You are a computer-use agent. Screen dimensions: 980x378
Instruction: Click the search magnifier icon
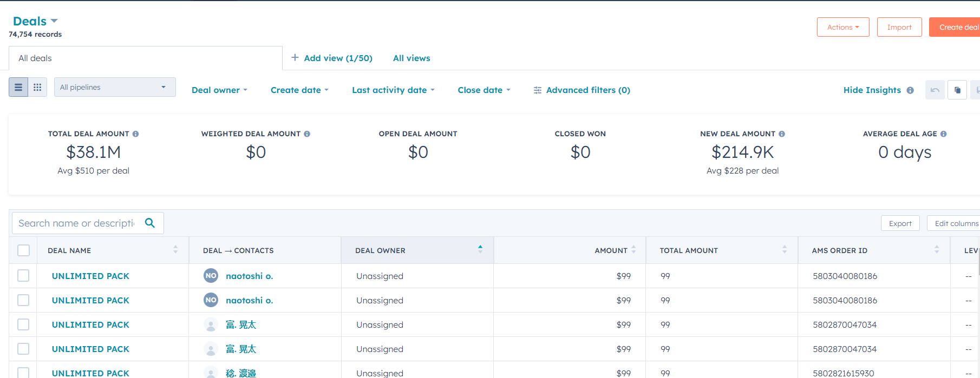[150, 223]
